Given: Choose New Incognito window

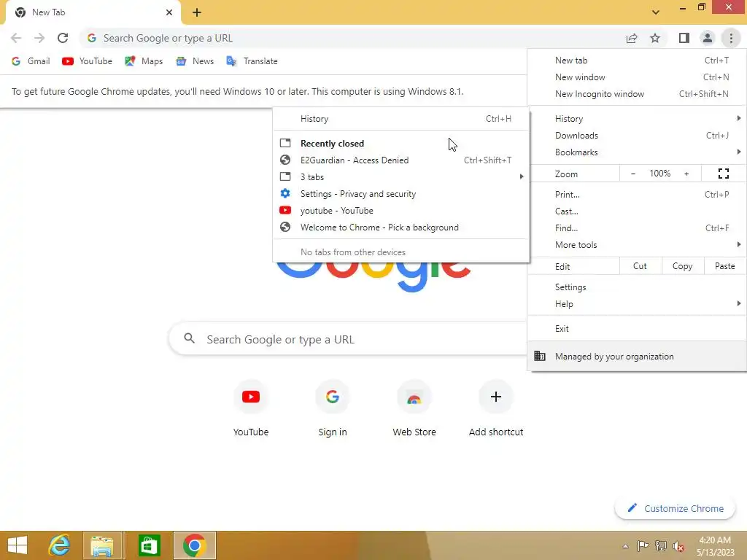Looking at the screenshot, I should point(637,94).
